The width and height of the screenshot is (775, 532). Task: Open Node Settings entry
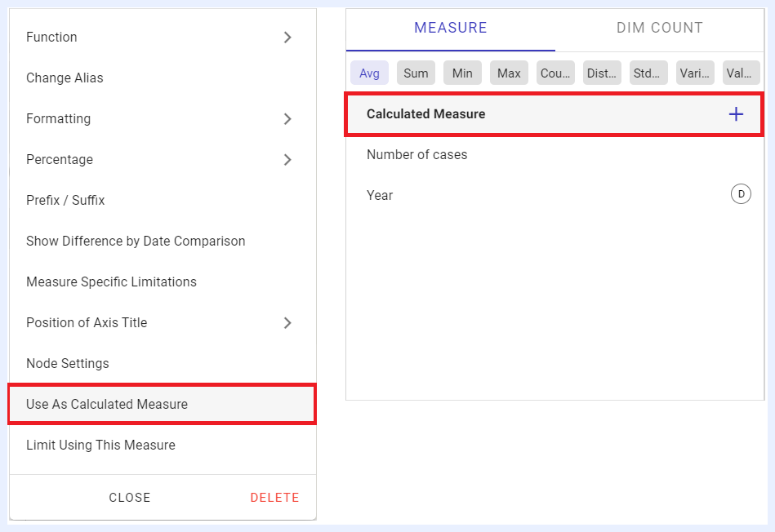(x=163, y=364)
